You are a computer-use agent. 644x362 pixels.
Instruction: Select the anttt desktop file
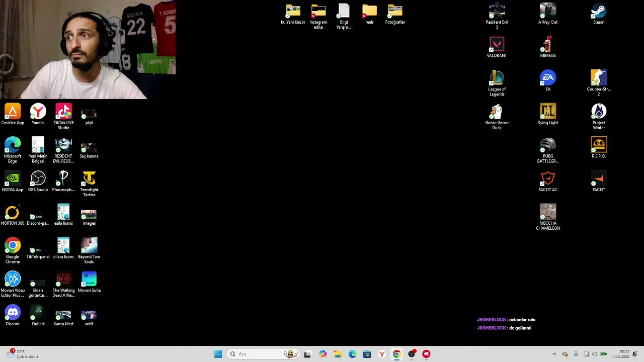coord(89,318)
